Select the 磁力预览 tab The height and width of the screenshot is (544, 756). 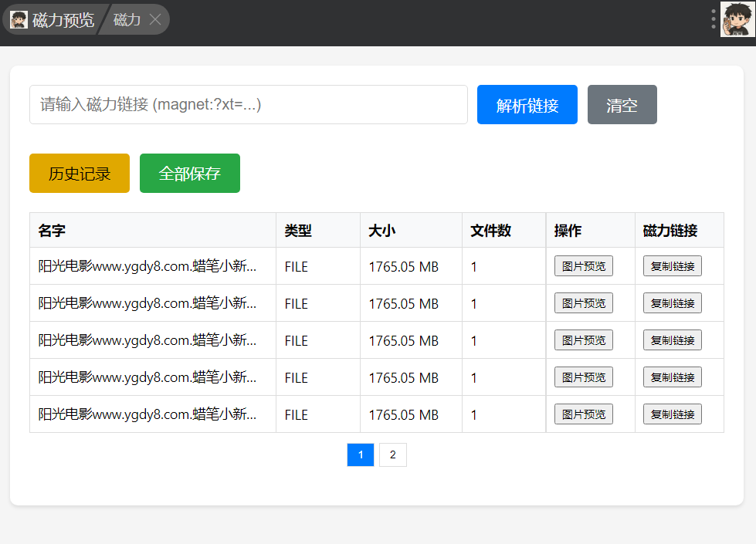63,20
